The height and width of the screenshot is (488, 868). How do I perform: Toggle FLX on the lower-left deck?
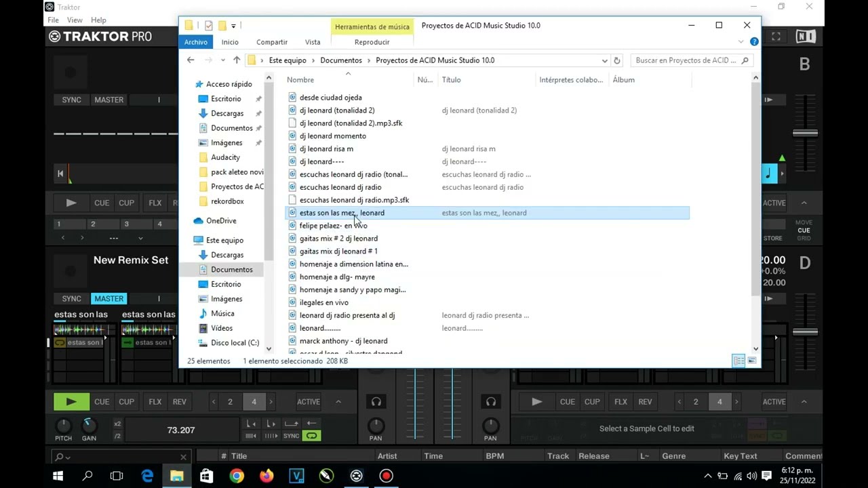(155, 401)
